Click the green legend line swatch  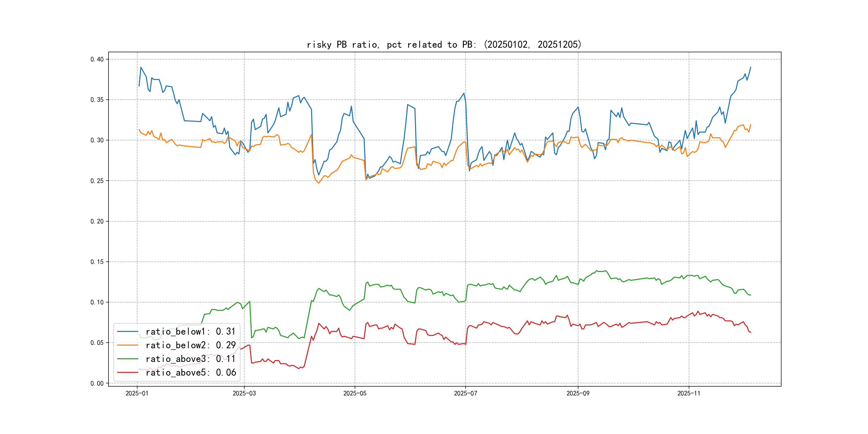[127, 359]
